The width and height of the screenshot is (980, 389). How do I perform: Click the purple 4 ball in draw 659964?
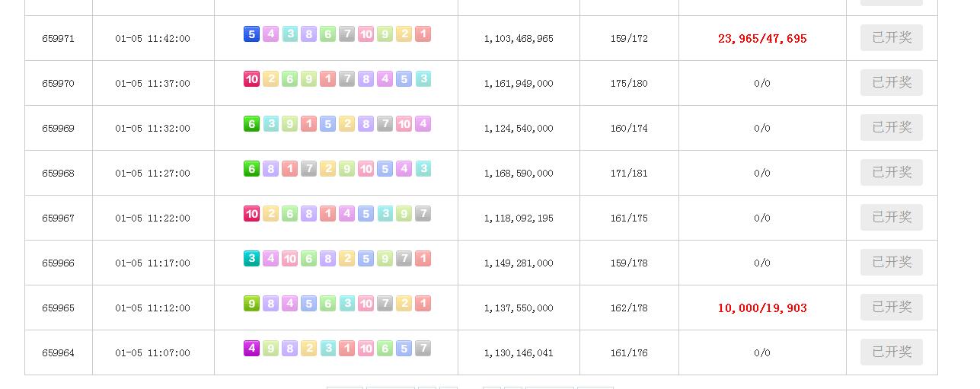coord(251,349)
